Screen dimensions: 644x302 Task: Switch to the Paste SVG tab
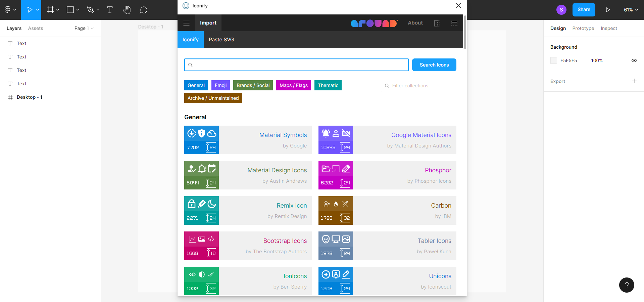(x=221, y=40)
